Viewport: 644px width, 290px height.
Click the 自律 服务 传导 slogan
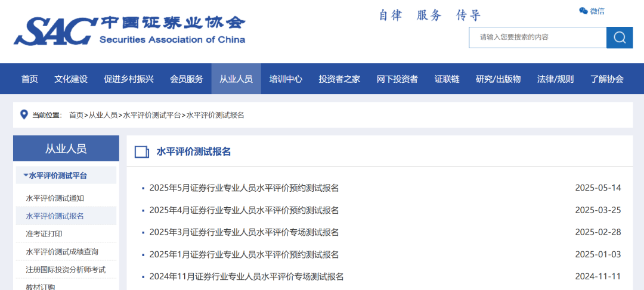click(429, 15)
